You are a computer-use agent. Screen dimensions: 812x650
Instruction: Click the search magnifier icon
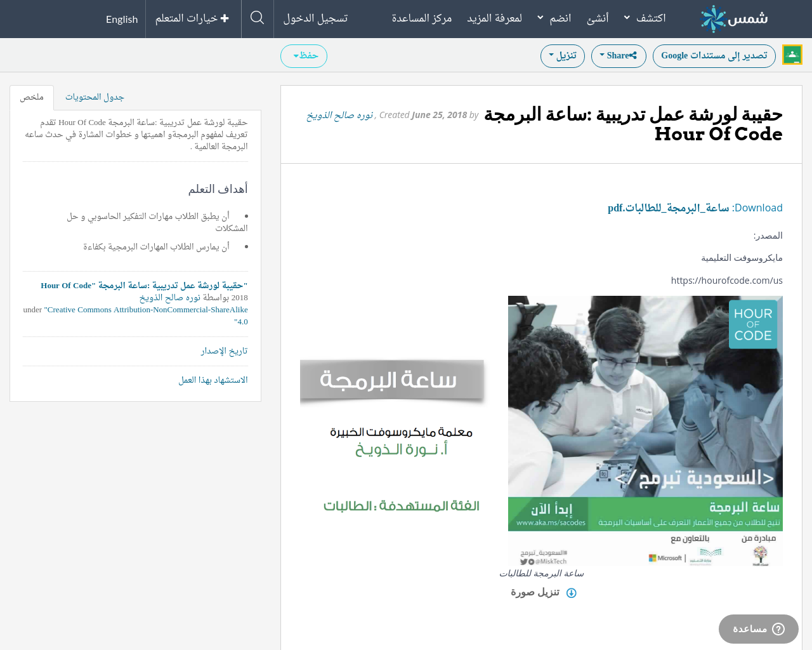(x=257, y=18)
